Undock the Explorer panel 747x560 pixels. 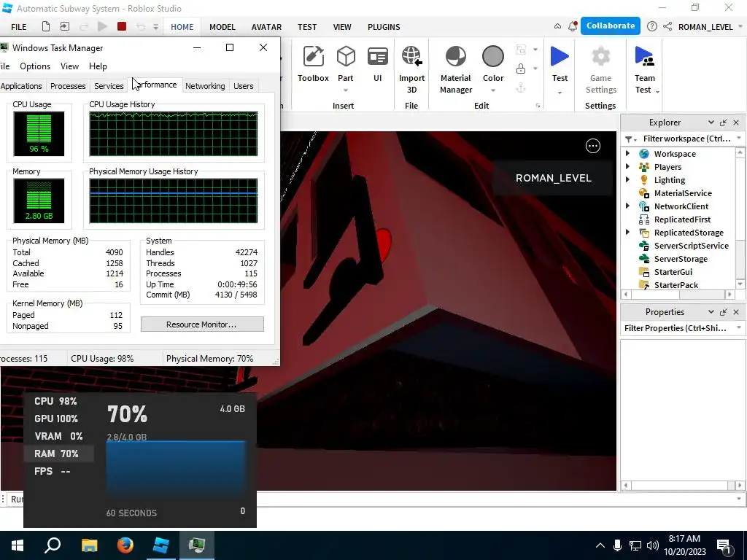click(723, 122)
